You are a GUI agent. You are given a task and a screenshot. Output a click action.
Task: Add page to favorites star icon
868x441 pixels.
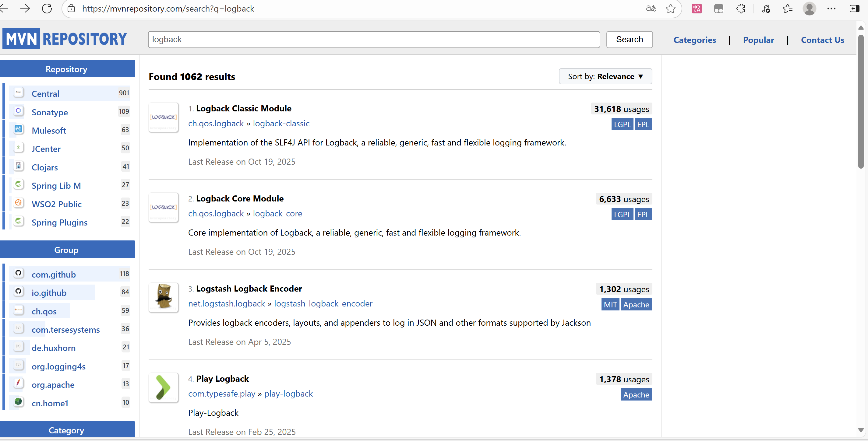(x=671, y=9)
